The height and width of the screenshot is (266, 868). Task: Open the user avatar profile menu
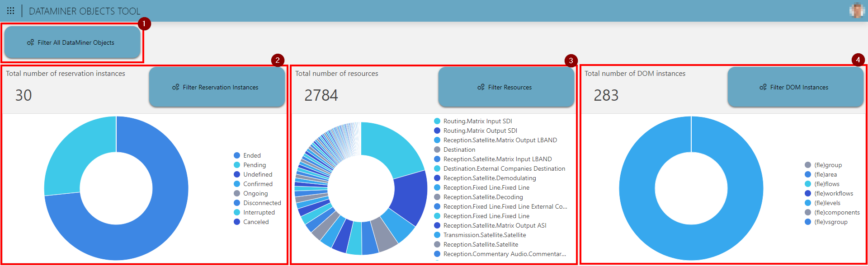click(x=857, y=10)
